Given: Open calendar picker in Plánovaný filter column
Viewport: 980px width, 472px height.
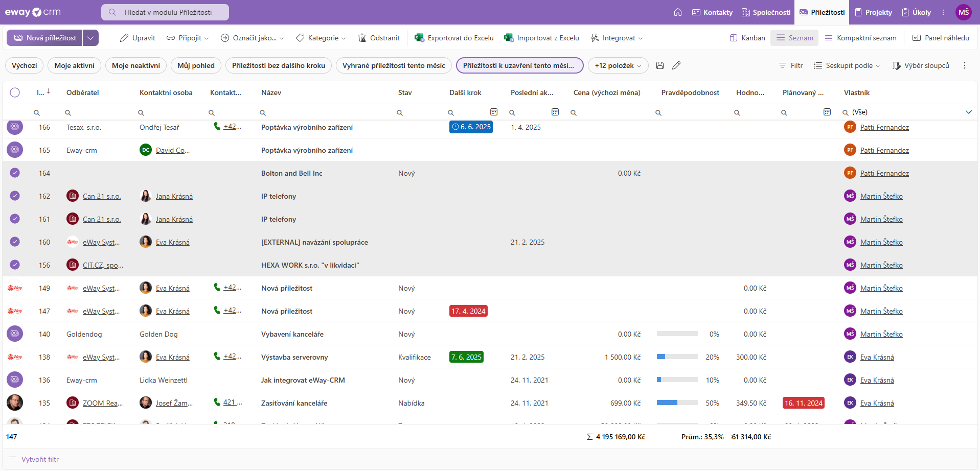Looking at the screenshot, I should (827, 112).
